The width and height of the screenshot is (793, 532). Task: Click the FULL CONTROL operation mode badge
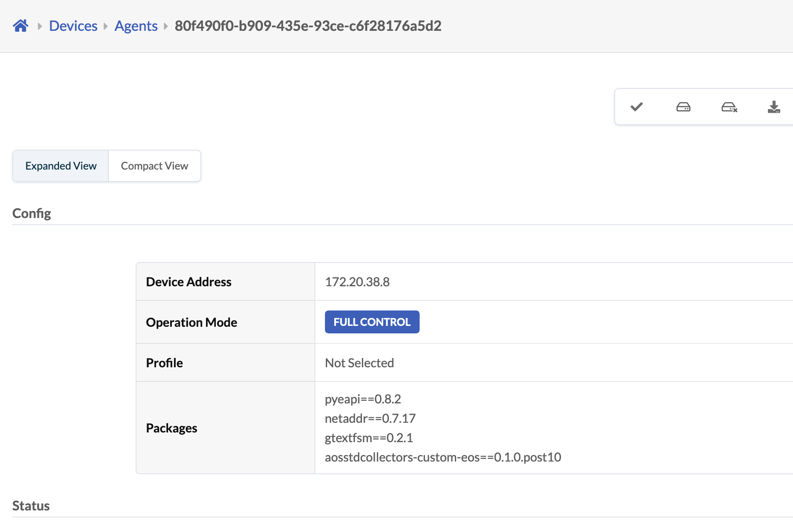coord(372,322)
